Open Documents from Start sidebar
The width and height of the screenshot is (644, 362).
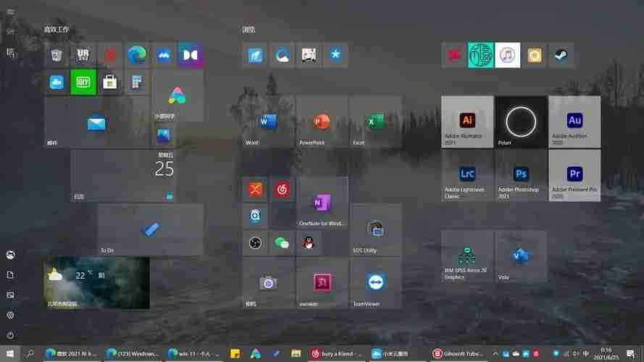coord(11,275)
